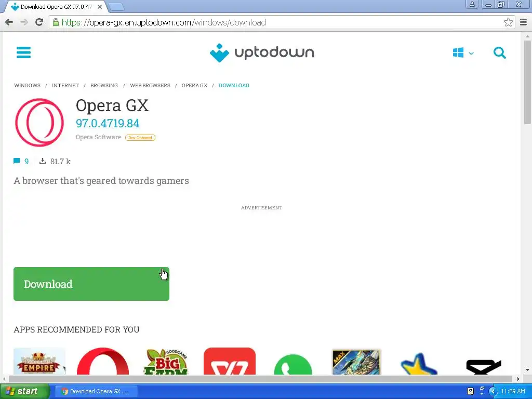The width and height of the screenshot is (532, 399).
Task: Click the scroll right arrow
Action: (x=518, y=379)
